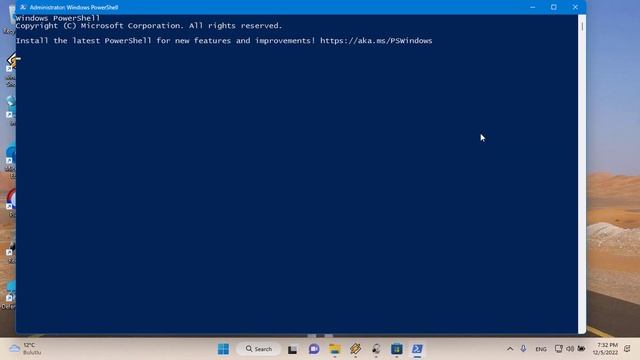The image size is (640, 360).
Task: Click the network tray icon
Action: pos(558,349)
